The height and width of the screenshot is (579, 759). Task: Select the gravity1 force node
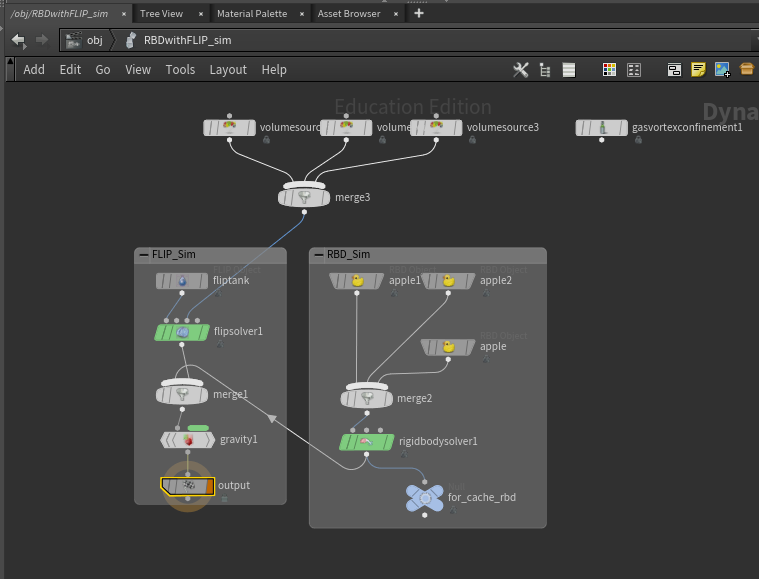click(x=188, y=440)
